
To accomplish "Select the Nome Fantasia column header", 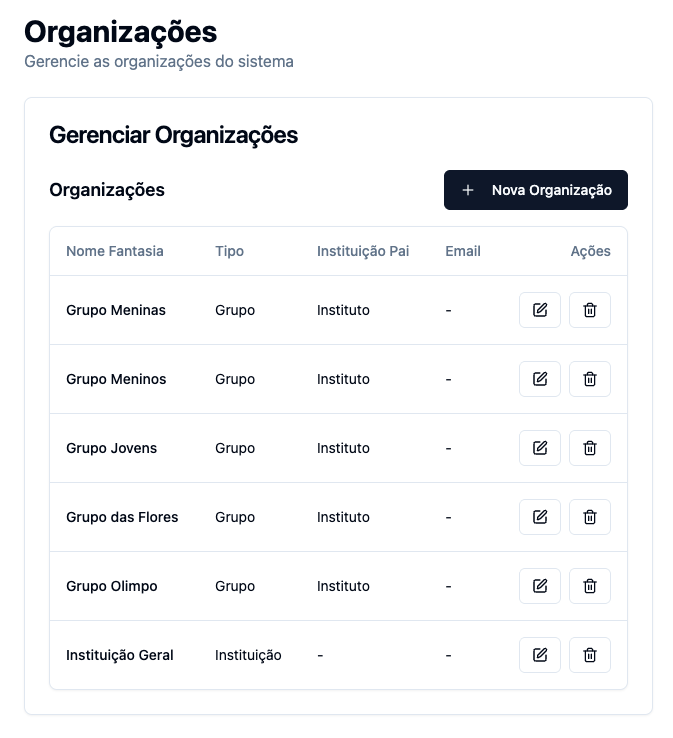I will tap(115, 251).
